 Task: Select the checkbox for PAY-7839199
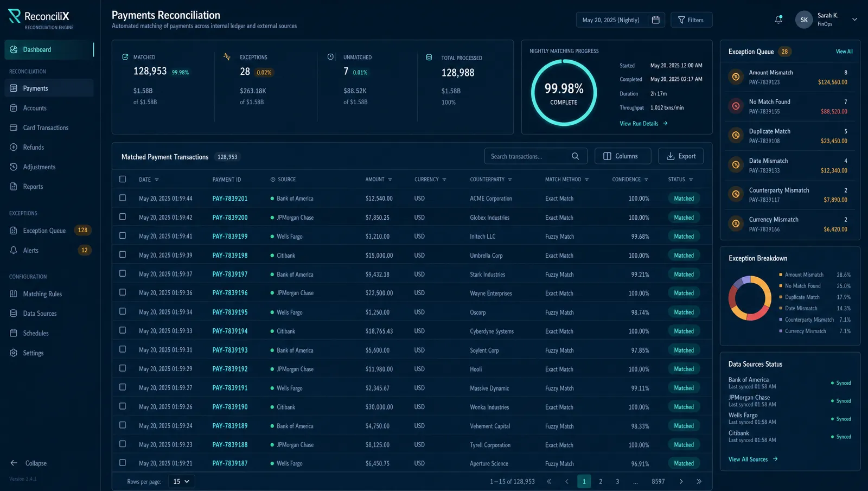(x=123, y=235)
